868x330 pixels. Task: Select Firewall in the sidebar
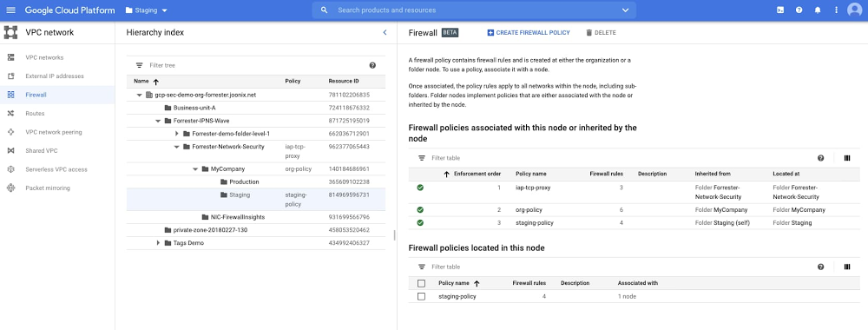(x=36, y=95)
